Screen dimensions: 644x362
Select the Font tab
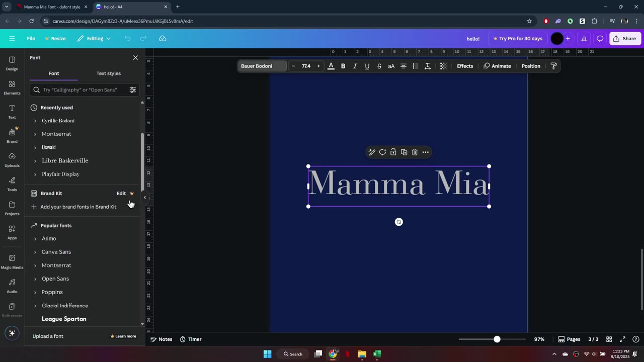tap(54, 73)
